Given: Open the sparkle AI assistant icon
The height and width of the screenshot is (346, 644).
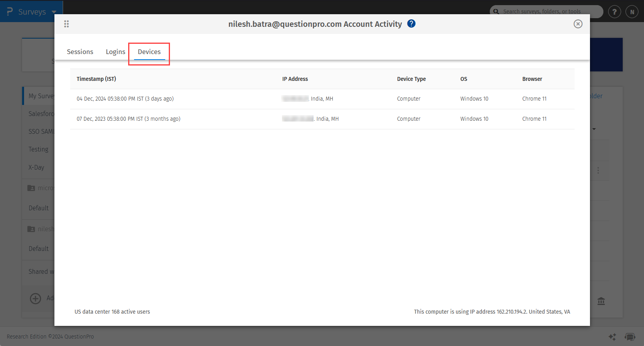Looking at the screenshot, I should pos(612,337).
